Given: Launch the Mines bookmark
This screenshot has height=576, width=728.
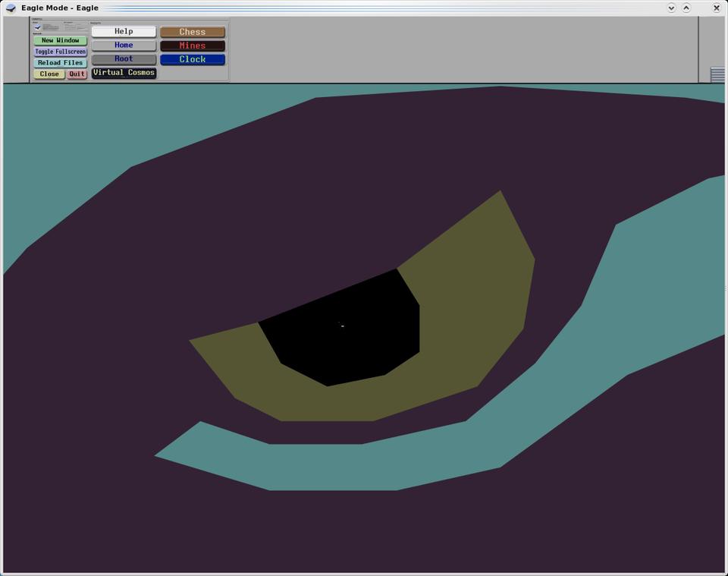Looking at the screenshot, I should [193, 46].
